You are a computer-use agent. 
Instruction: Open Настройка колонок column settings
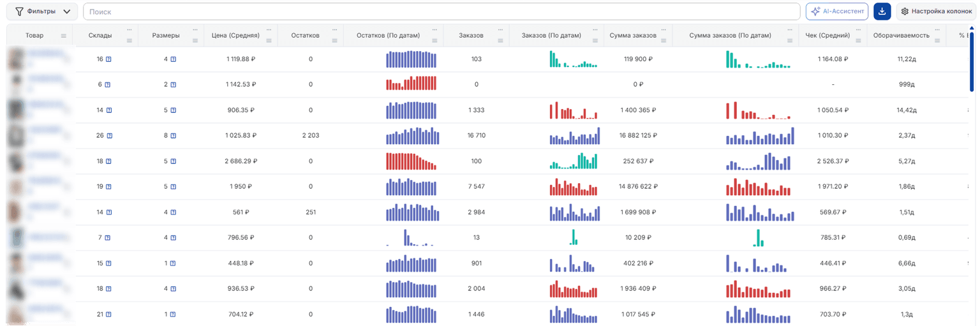[937, 11]
